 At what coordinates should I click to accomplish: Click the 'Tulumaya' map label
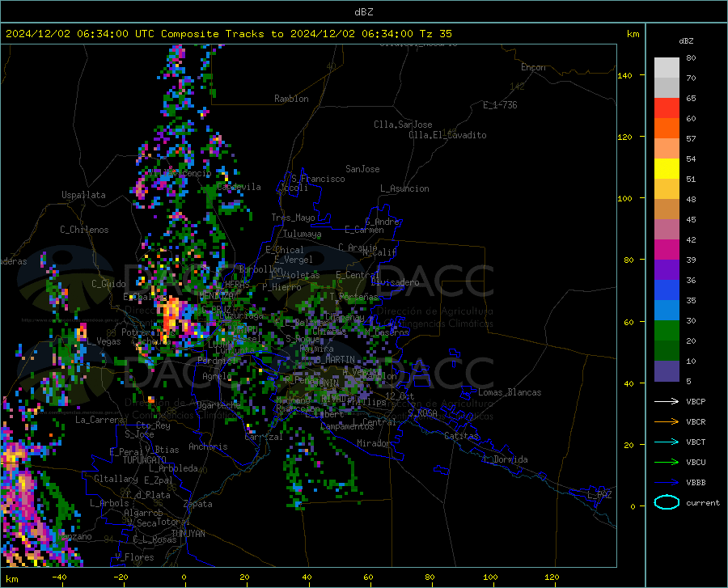point(303,234)
